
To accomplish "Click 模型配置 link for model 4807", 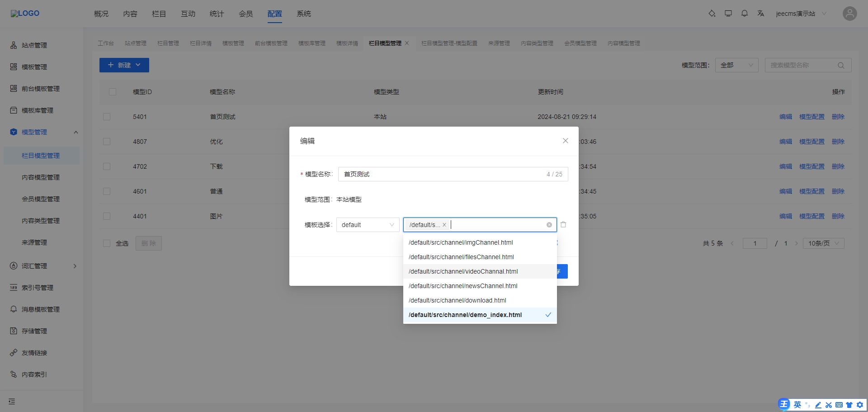I will pyautogui.click(x=811, y=142).
